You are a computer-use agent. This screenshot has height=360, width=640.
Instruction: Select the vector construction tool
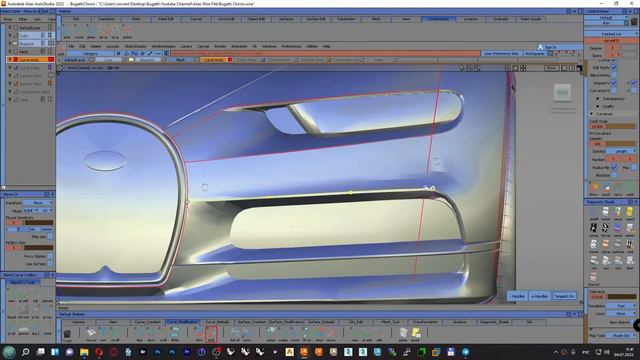click(x=79, y=31)
